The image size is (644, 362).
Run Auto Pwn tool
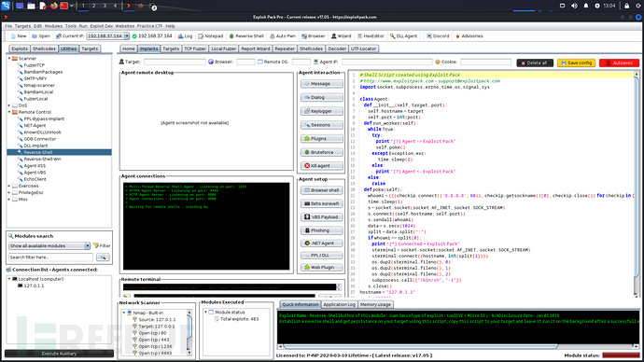click(283, 36)
